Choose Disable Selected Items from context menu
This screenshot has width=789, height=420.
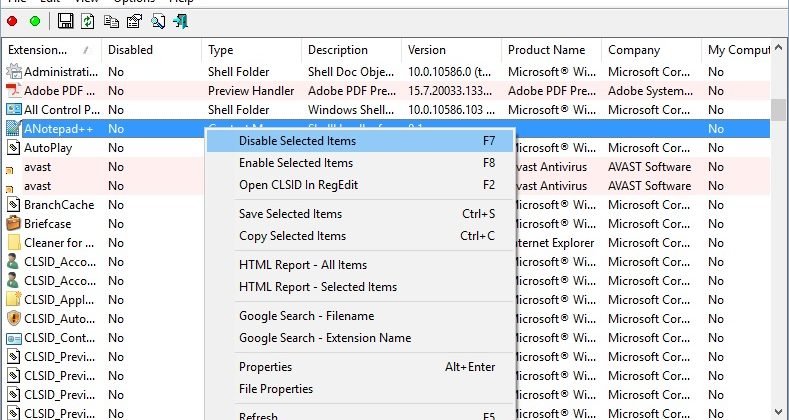coord(297,141)
